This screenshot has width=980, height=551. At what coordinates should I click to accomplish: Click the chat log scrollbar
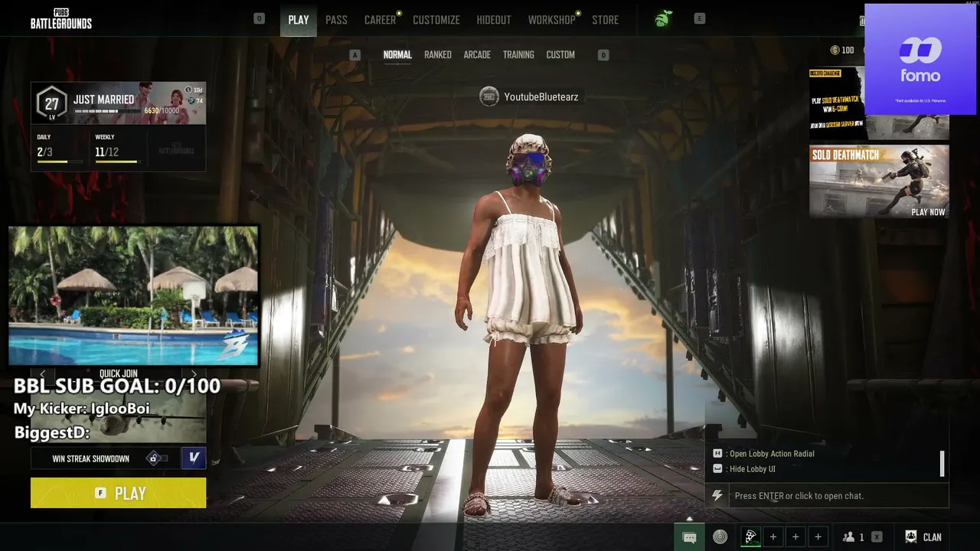[x=942, y=463]
